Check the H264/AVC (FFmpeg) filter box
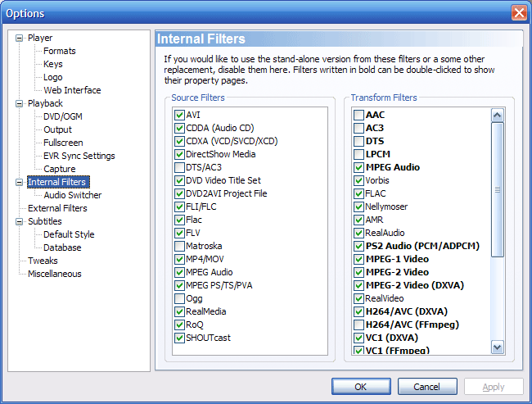Screen dimensions: 532x404 click(359, 325)
